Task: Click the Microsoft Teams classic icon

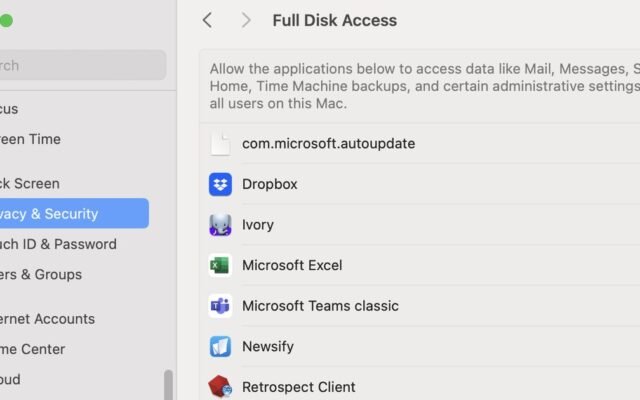Action: [220, 306]
